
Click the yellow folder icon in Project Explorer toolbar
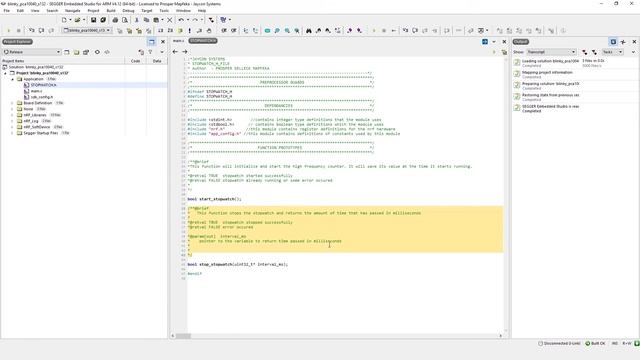click(x=76, y=52)
